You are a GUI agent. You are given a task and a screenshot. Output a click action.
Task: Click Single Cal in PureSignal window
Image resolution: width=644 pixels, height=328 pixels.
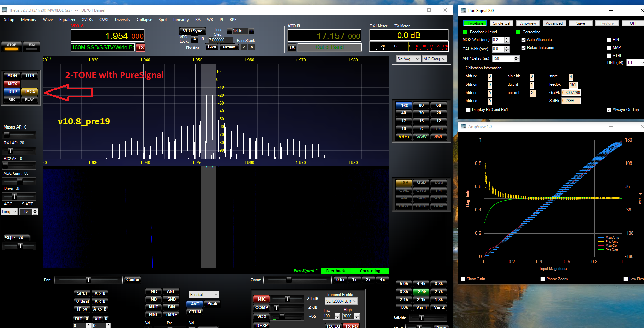[501, 23]
